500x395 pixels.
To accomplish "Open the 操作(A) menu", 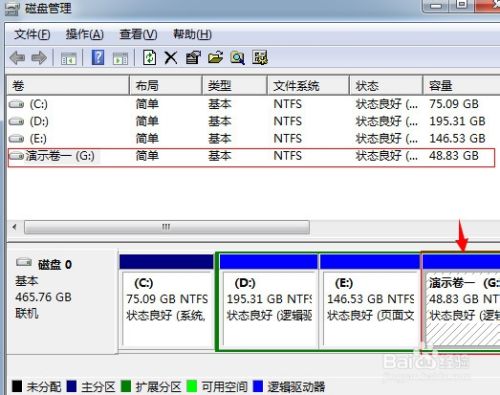I will (x=85, y=34).
